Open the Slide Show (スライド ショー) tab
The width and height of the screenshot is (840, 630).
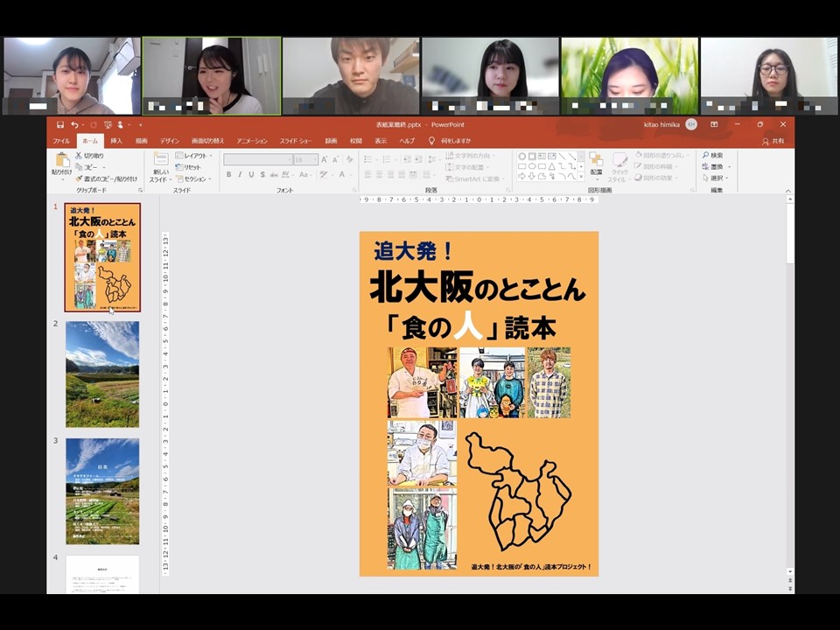295,141
